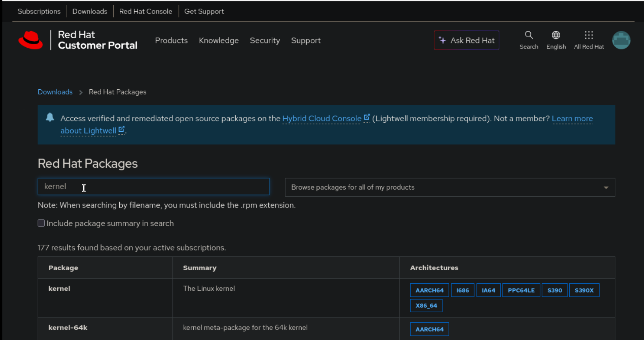This screenshot has height=340, width=644.
Task: Click the Architectures column header
Action: coord(434,268)
